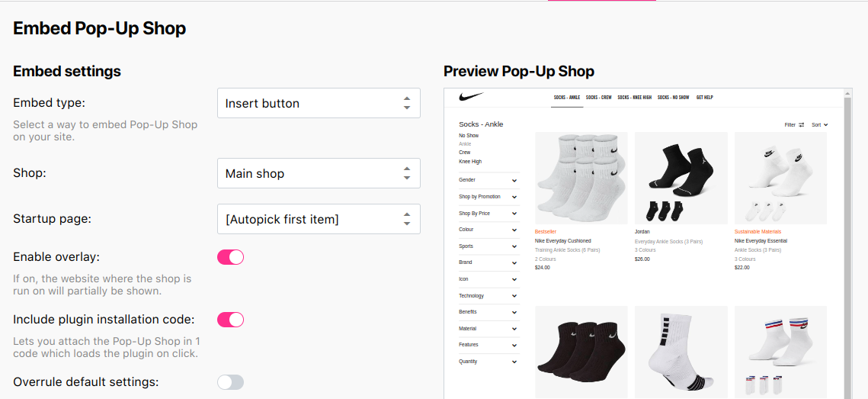This screenshot has height=399, width=868.
Task: Disable Include plugin installation code toggle
Action: click(230, 320)
